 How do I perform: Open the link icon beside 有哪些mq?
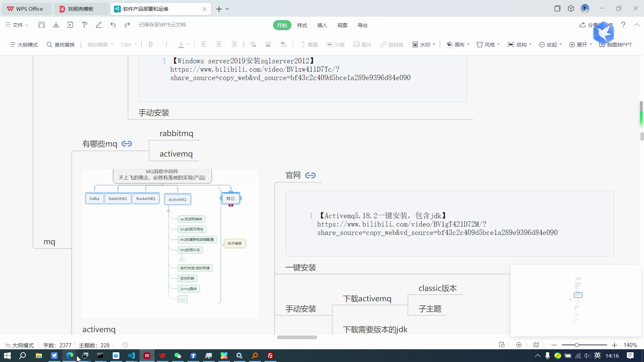[126, 144]
